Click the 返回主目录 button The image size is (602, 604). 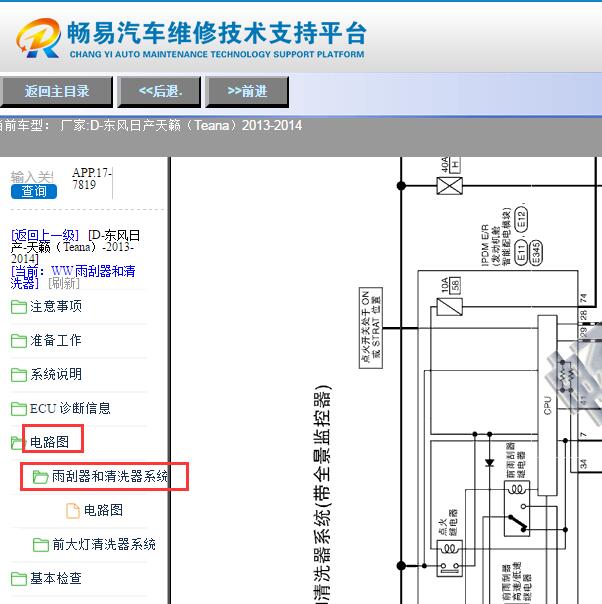click(x=56, y=92)
